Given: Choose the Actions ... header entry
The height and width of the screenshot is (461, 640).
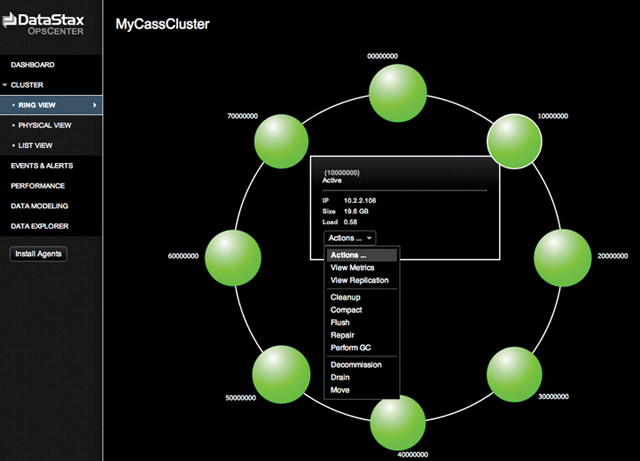Looking at the screenshot, I should point(362,255).
